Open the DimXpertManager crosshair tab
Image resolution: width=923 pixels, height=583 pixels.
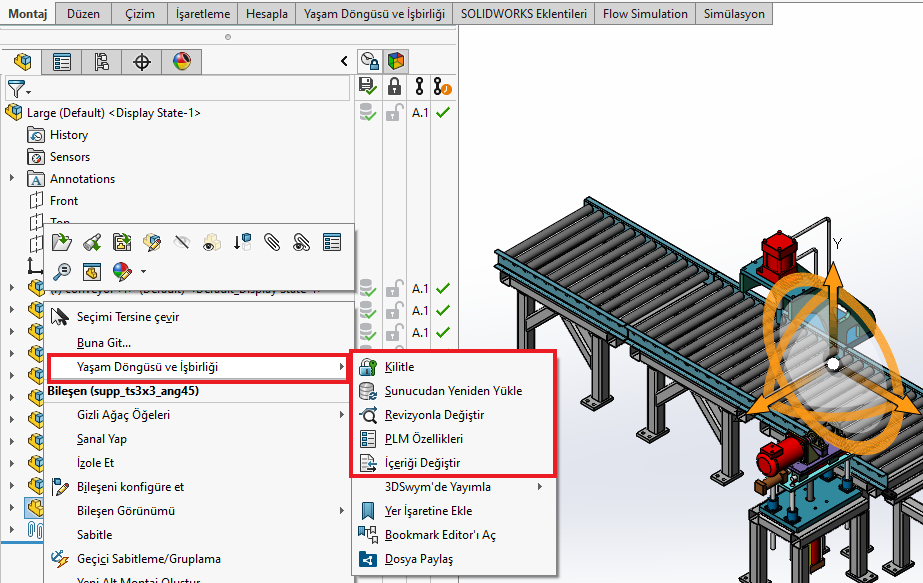pyautogui.click(x=142, y=62)
